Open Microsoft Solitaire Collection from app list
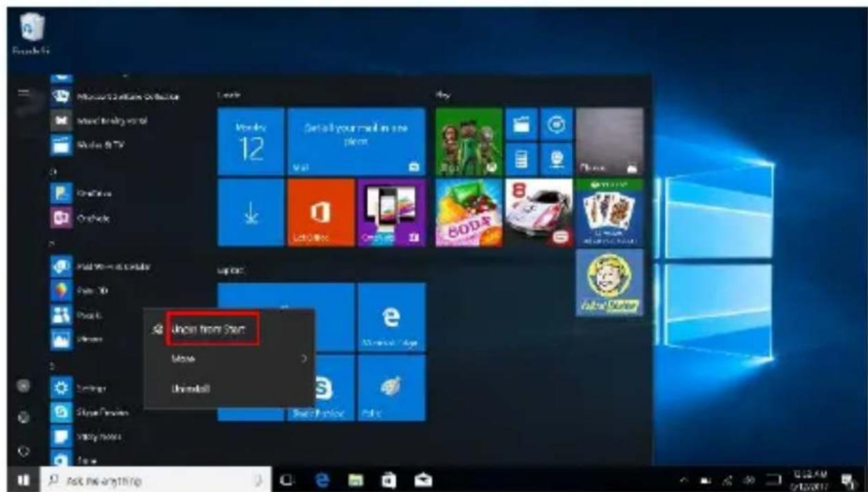 click(x=115, y=97)
